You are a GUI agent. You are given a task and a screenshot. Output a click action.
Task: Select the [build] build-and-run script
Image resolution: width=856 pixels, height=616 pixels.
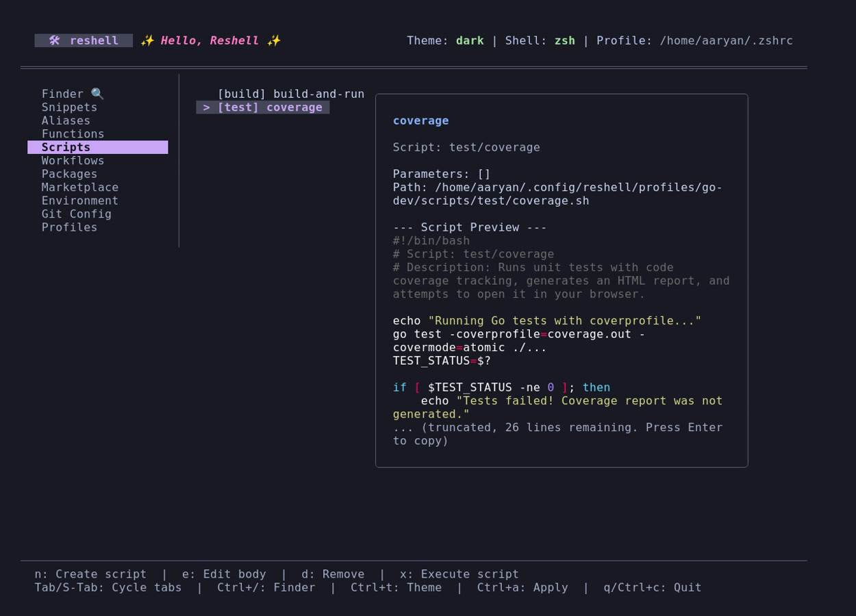point(290,94)
